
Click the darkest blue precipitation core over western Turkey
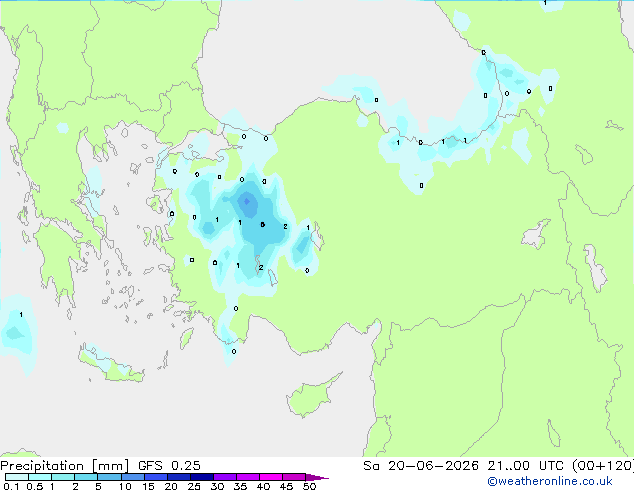coord(247,202)
